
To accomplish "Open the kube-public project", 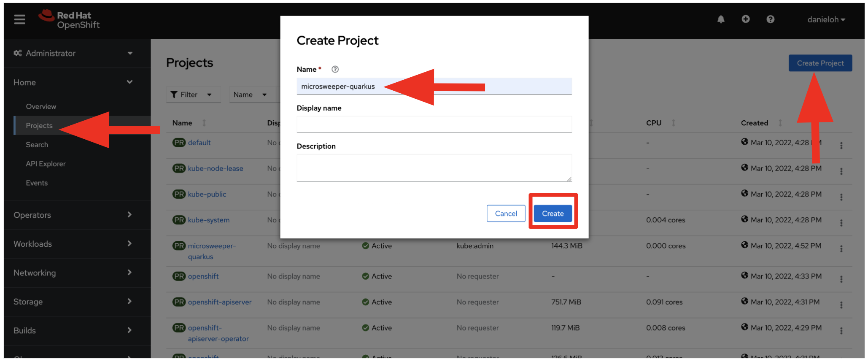I will [207, 194].
